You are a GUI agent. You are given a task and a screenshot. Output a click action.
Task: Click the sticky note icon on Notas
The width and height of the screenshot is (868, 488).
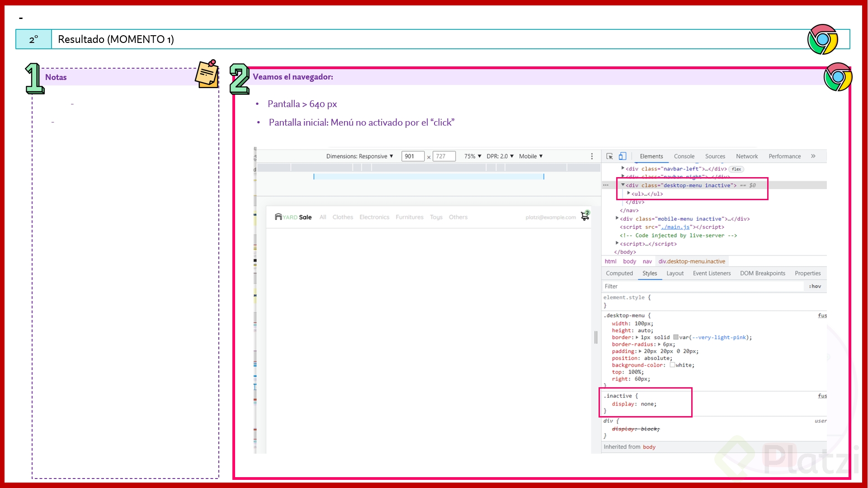point(207,74)
